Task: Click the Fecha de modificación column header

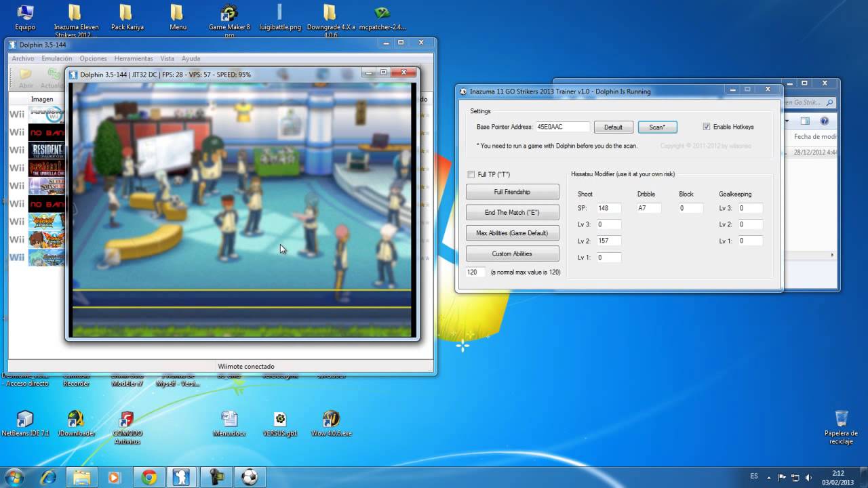Action: (814, 137)
